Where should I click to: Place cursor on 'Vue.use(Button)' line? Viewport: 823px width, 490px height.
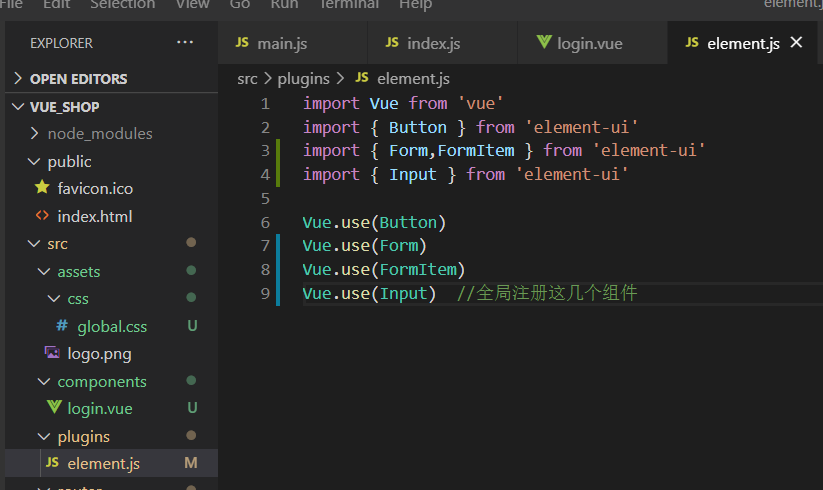pyautogui.click(x=374, y=222)
